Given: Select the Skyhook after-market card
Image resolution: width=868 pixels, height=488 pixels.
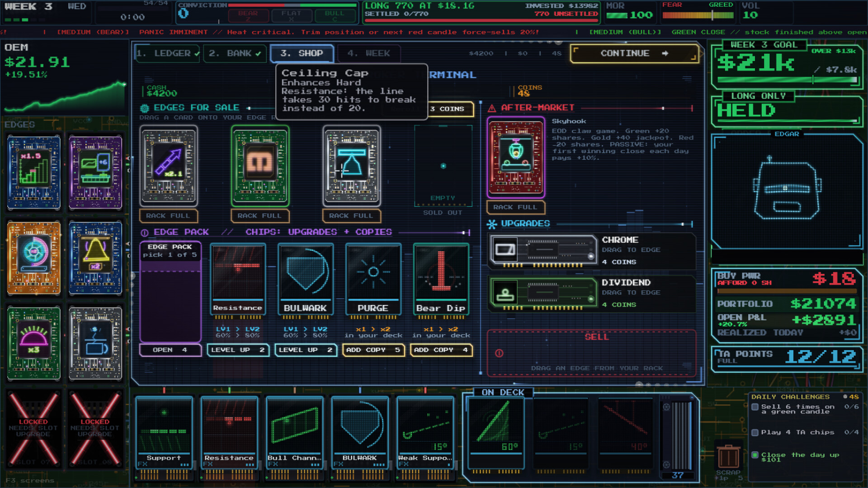Looking at the screenshot, I should tap(516, 158).
